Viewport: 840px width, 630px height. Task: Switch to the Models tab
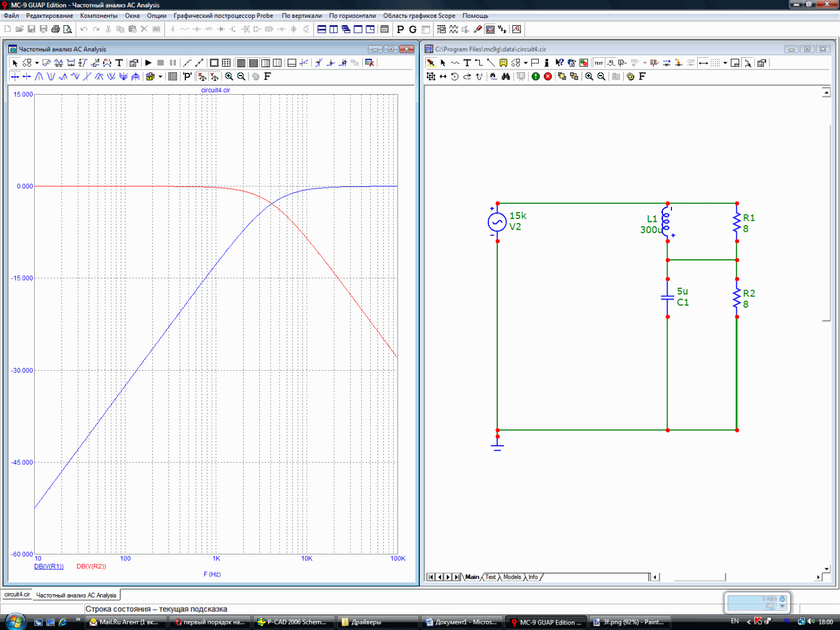512,577
